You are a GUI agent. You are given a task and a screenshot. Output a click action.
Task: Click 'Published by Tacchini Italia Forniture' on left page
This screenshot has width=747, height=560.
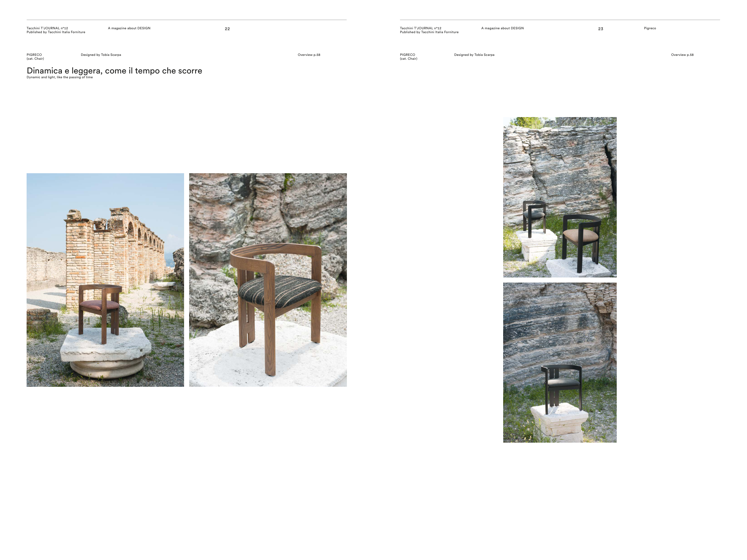tap(56, 32)
